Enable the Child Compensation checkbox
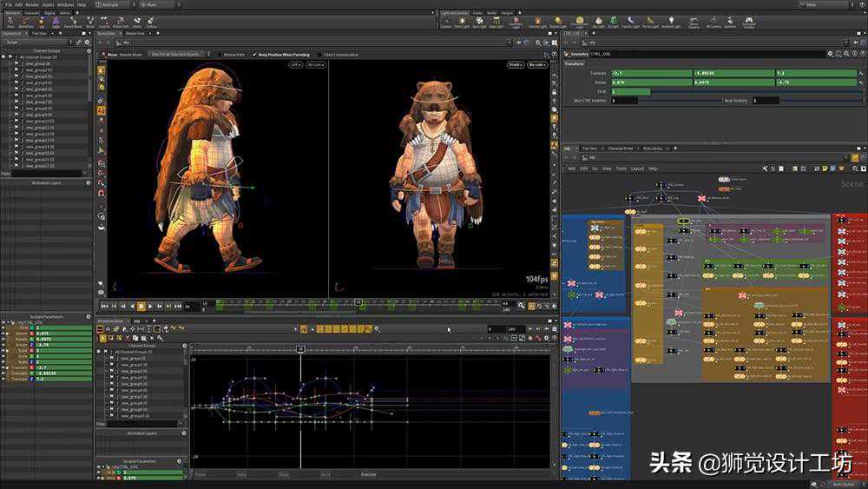Viewport: 868px width, 489px height. (x=320, y=54)
